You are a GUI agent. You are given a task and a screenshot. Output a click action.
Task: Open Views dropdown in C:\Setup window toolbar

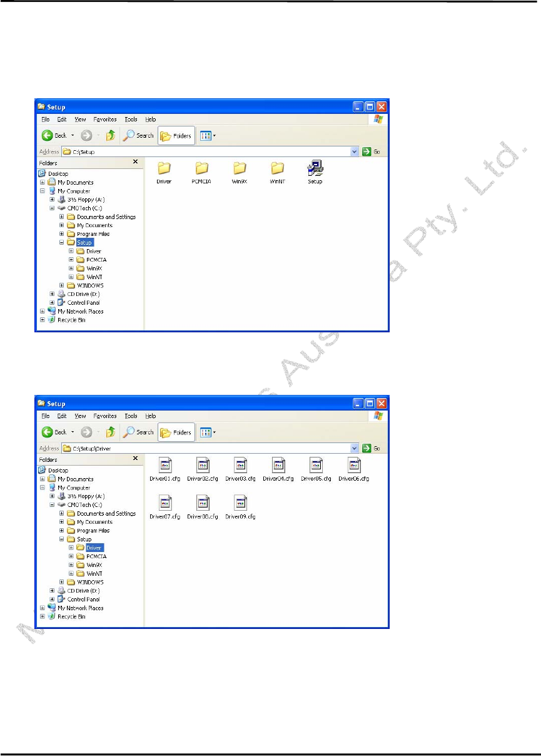coord(208,135)
